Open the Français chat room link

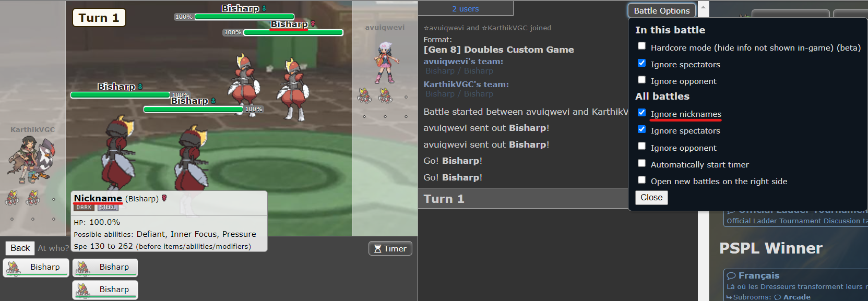(x=759, y=275)
